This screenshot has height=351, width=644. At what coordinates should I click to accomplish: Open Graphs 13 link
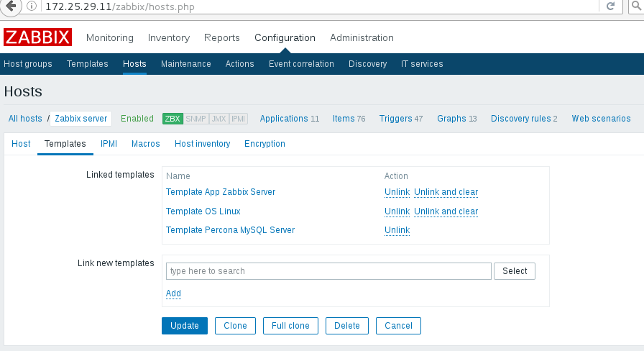click(x=457, y=119)
